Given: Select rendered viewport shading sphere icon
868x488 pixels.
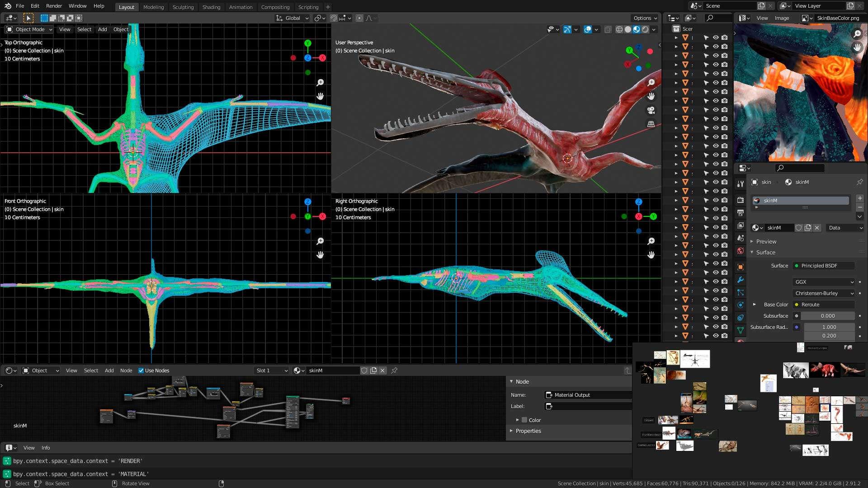Looking at the screenshot, I should [x=645, y=29].
